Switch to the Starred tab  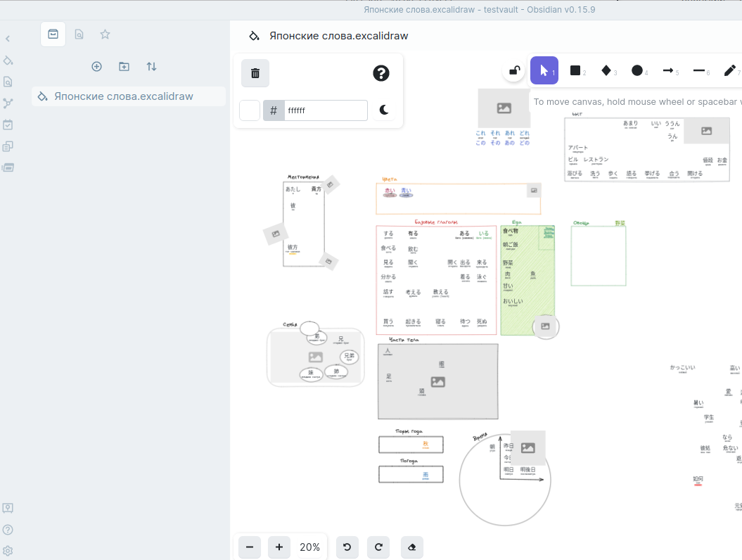[105, 34]
